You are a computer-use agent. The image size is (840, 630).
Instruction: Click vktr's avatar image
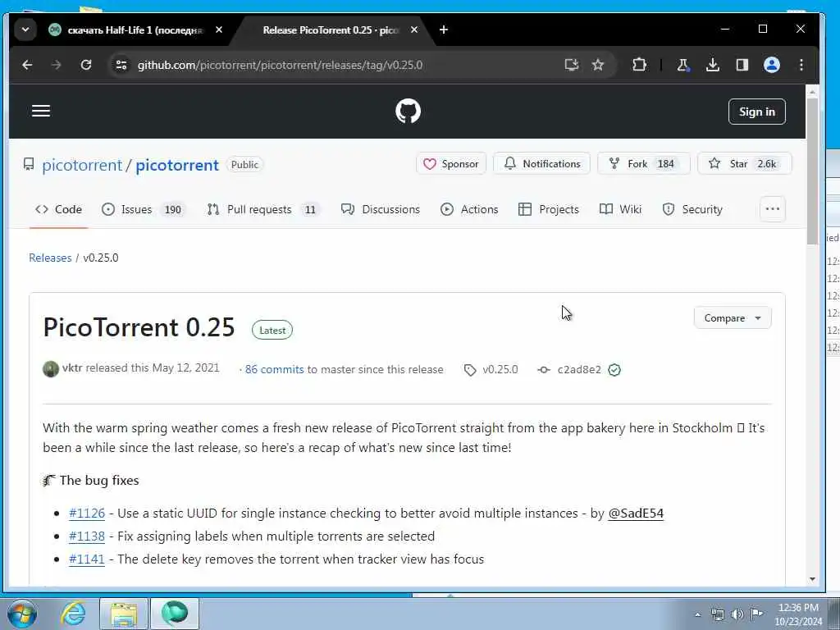coord(50,369)
